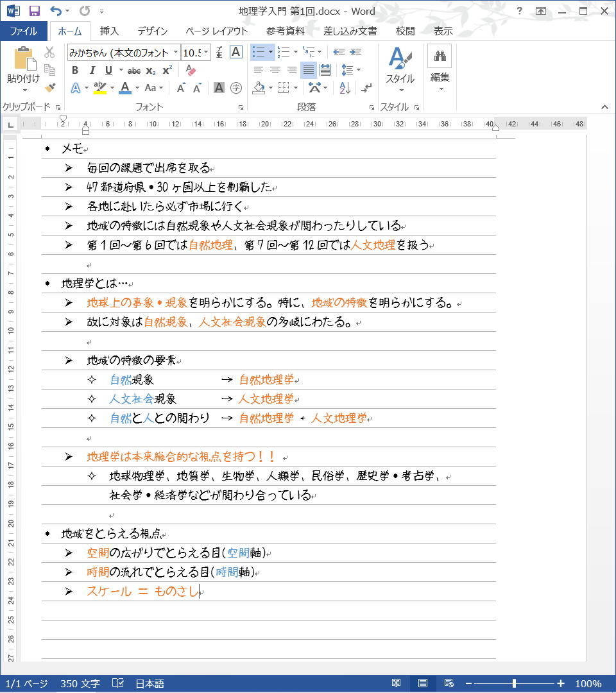Open the font name dropdown
Screen dimensions: 616x693
pos(176,53)
